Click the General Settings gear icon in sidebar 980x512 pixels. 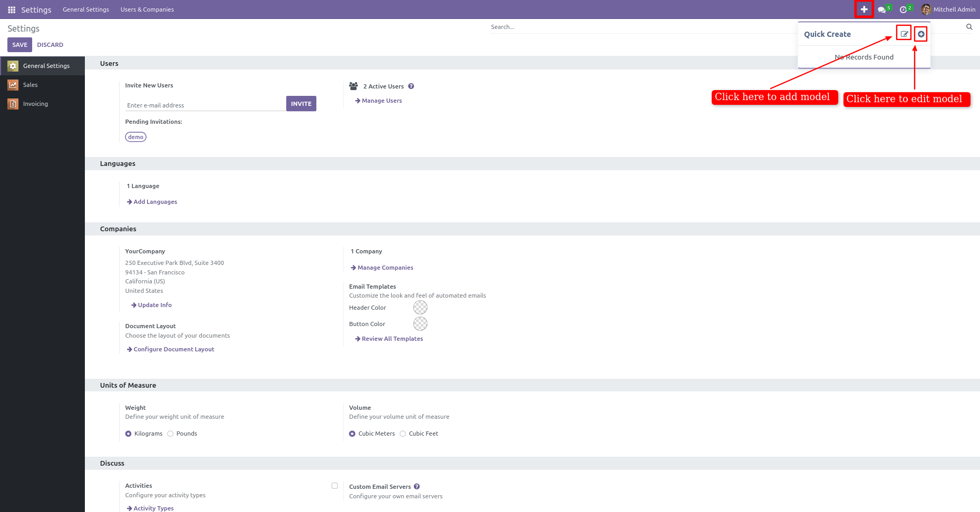(13, 66)
